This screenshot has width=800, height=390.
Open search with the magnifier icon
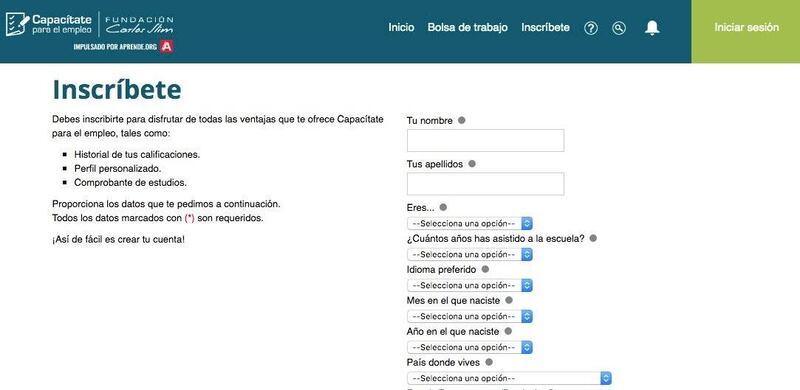618,28
